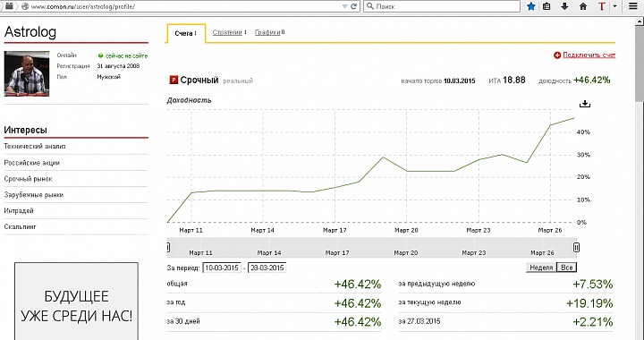Viewport: 644px width, 340px height.
Task: Open the bookmarks list icon
Action: click(x=547, y=6)
